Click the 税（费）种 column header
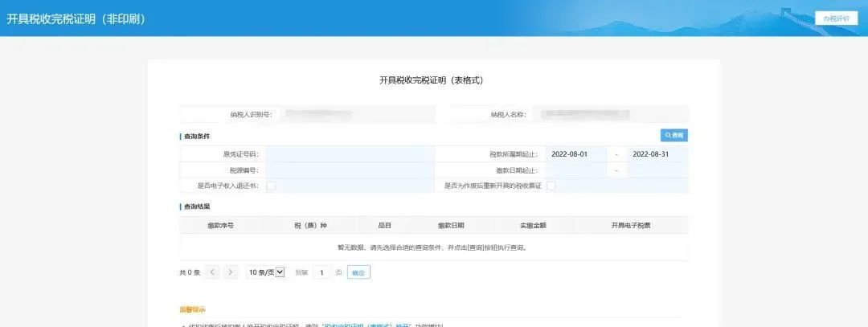The height and width of the screenshot is (327, 868). (x=310, y=225)
